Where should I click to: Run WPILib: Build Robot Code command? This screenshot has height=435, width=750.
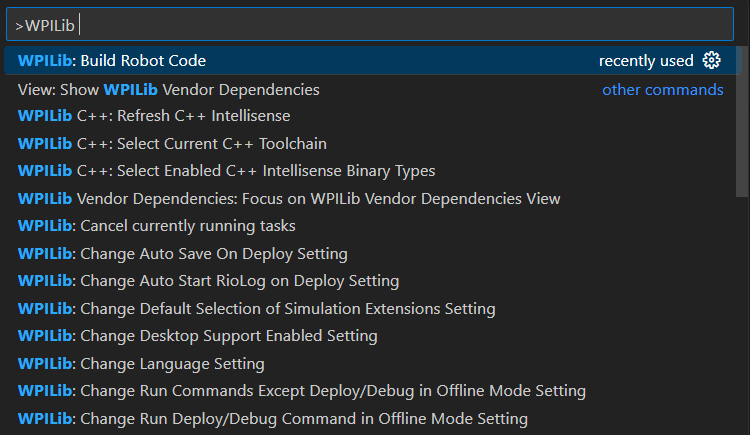(373, 60)
